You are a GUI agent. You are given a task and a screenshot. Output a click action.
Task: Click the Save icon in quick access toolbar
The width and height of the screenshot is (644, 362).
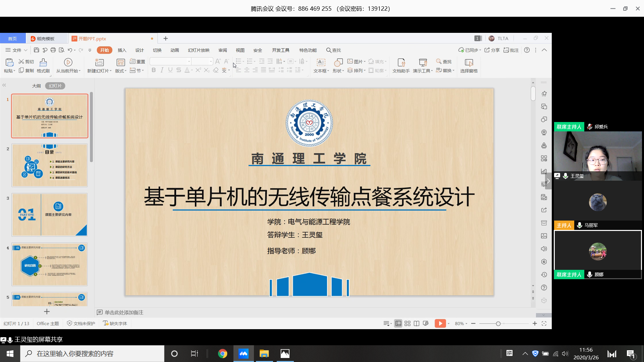[x=37, y=50]
